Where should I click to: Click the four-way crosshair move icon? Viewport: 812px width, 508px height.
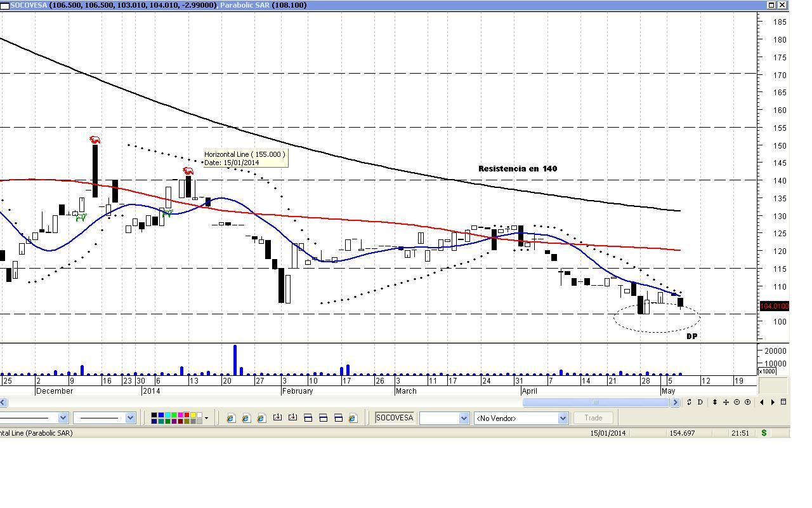tap(726, 402)
